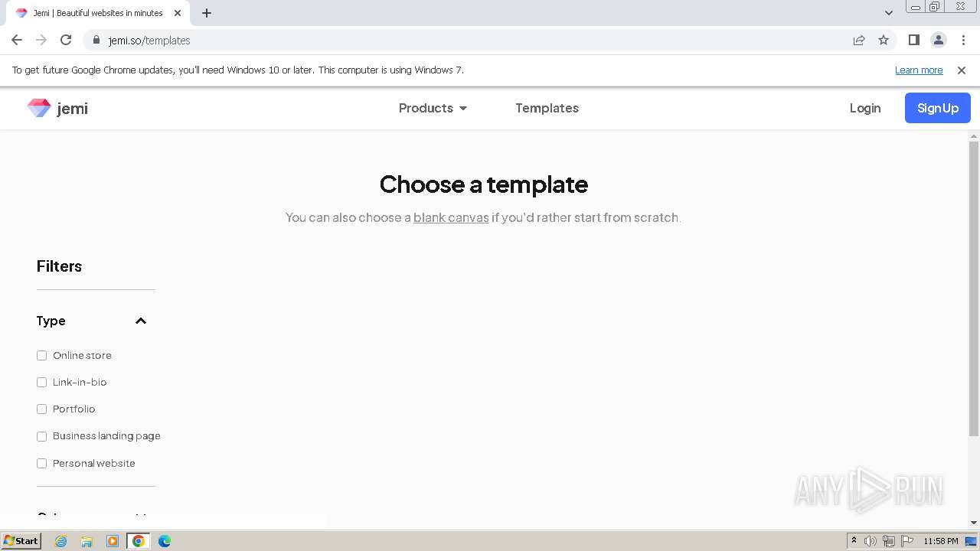980x551 pixels.
Task: Open Chrome three-dot menu
Action: tap(963, 40)
